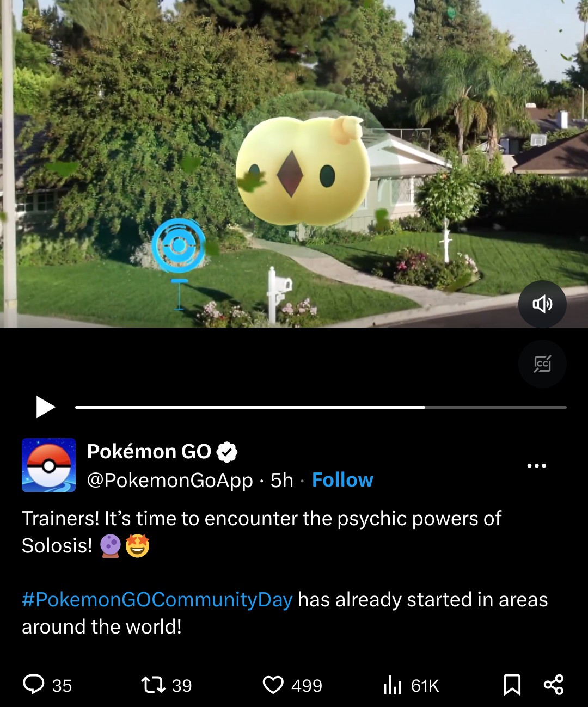The image size is (588, 707).
Task: Open Pokémon GO profile picture
Action: (x=49, y=465)
